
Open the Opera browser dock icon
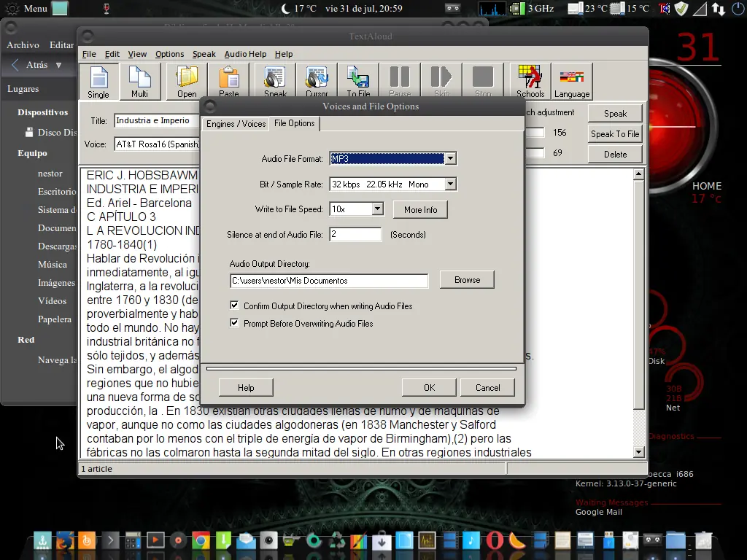click(495, 540)
